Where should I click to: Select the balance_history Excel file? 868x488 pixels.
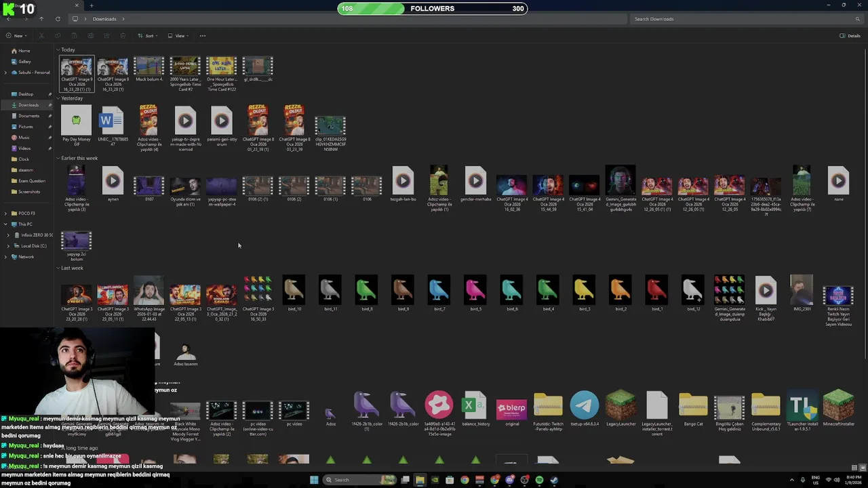click(475, 409)
